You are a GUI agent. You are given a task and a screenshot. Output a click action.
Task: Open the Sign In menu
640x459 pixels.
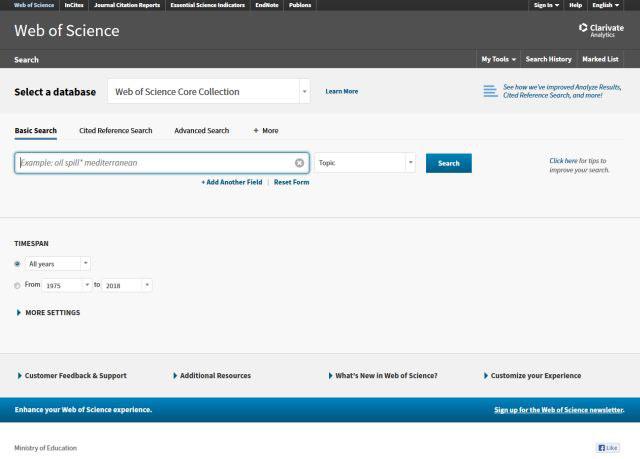coord(546,5)
